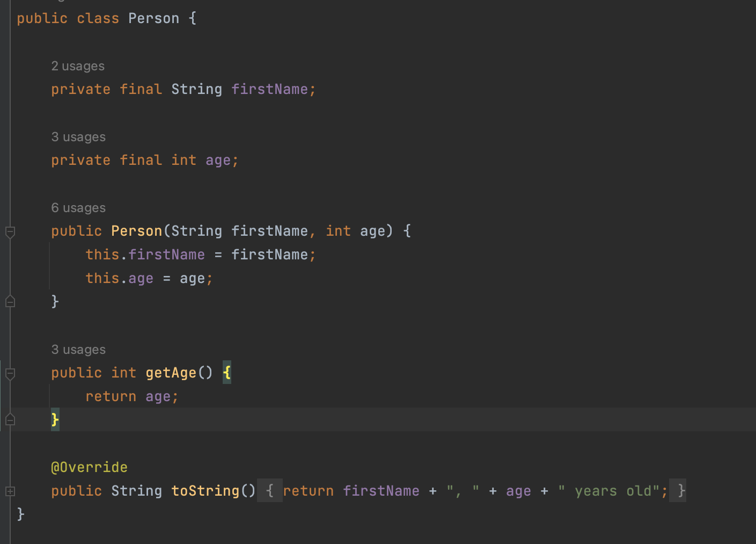The image size is (756, 544).
Task: Collapse the Person constructor fold marker
Action: 10,232
